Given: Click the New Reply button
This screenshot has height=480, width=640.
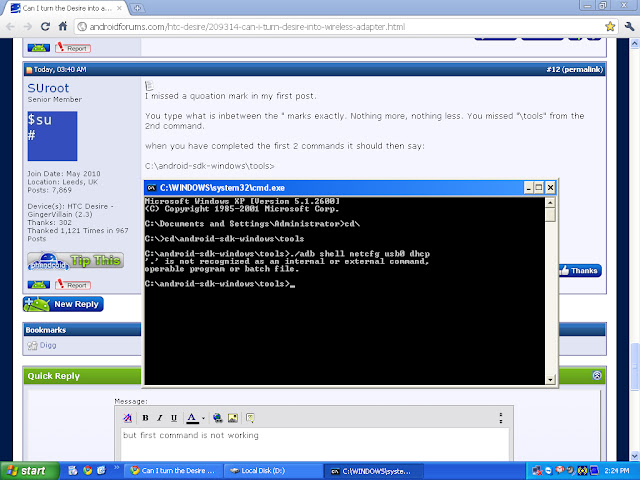Looking at the screenshot, I should (63, 304).
